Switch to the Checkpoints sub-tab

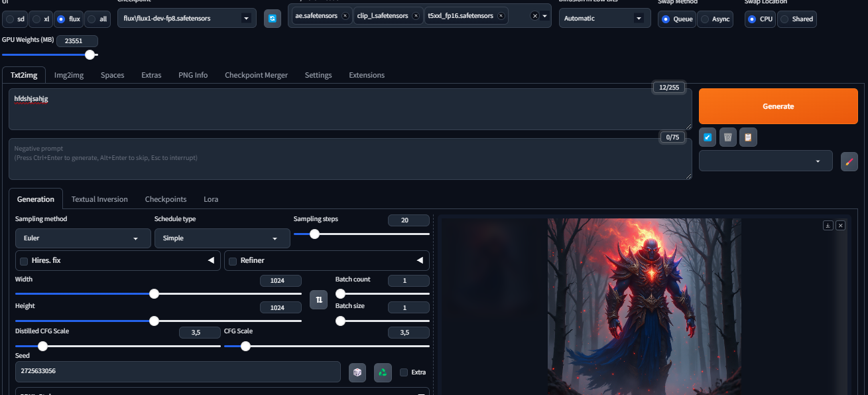(x=166, y=199)
